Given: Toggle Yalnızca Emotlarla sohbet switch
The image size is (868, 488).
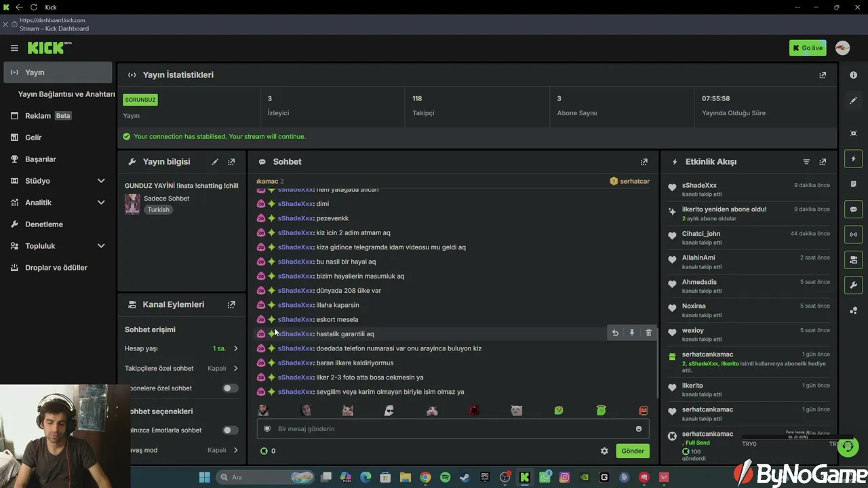Looking at the screenshot, I should pos(231,430).
